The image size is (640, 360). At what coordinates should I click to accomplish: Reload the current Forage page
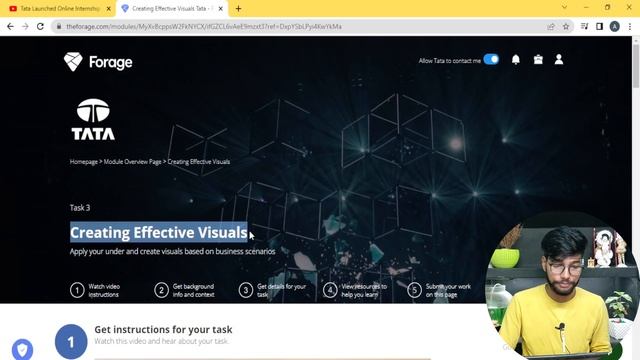(40, 27)
